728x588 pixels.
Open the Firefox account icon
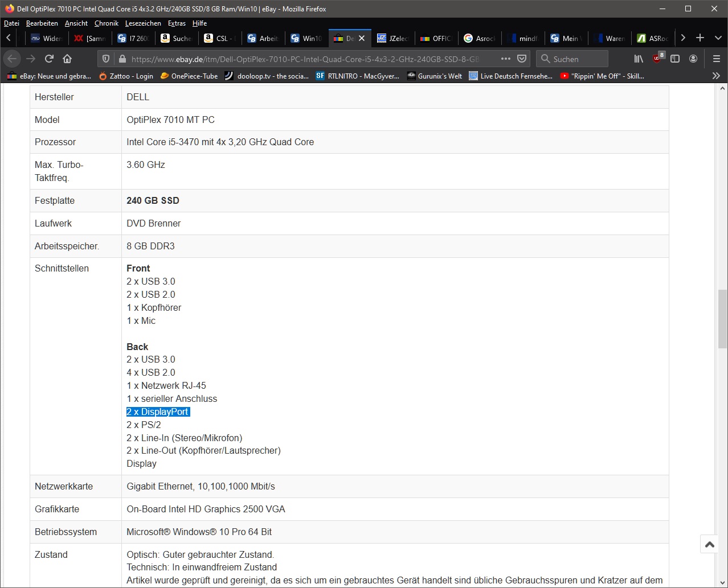tap(693, 59)
